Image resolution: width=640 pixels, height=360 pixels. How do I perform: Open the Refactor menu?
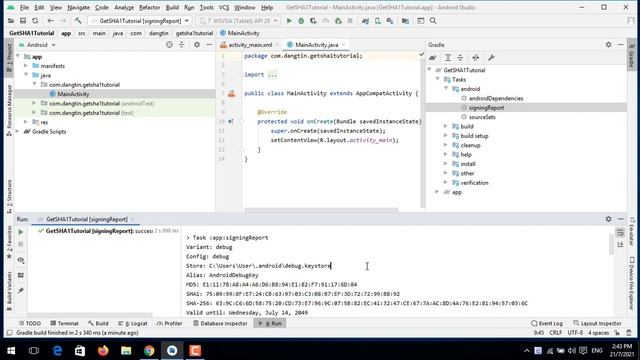(x=149, y=7)
